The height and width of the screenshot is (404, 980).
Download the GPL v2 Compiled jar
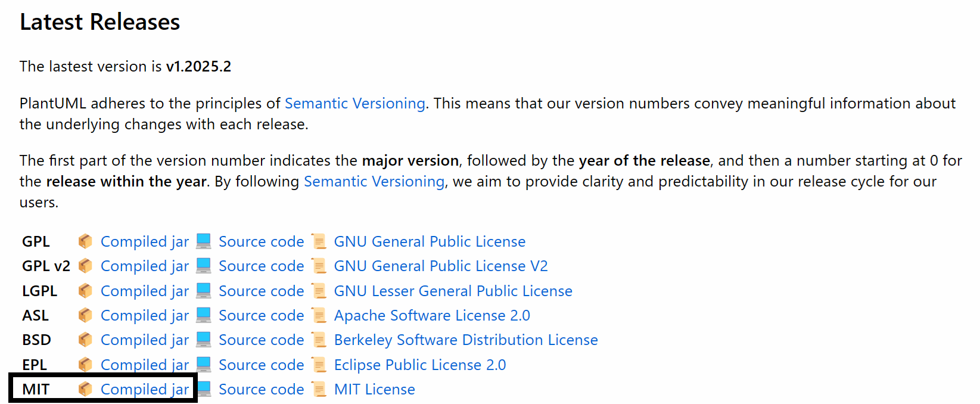pyautogui.click(x=145, y=266)
